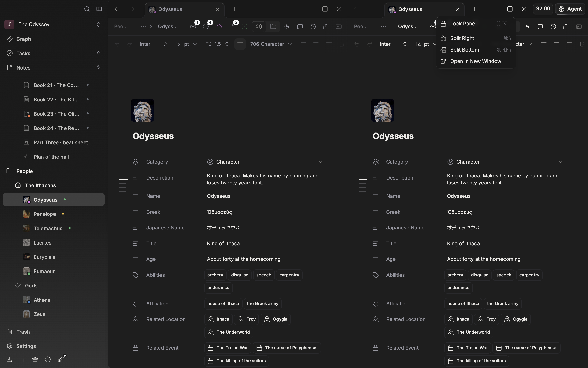Screen dimensions: 588x368
Task: Choose Split Right from the menu
Action: (476, 38)
